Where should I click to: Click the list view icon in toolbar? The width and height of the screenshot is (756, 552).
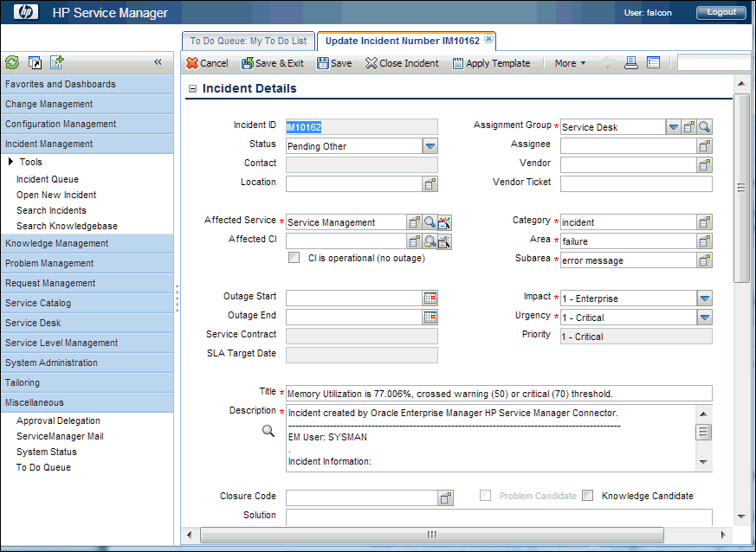653,62
